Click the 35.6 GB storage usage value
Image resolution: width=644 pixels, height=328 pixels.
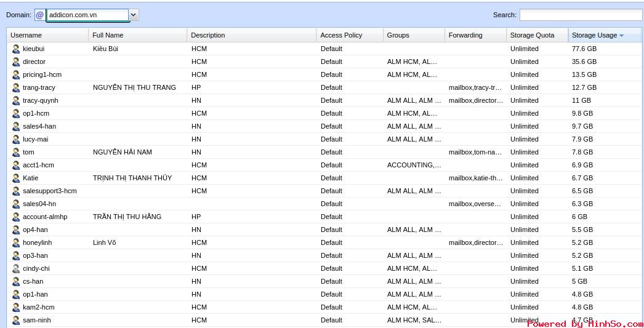tap(584, 62)
